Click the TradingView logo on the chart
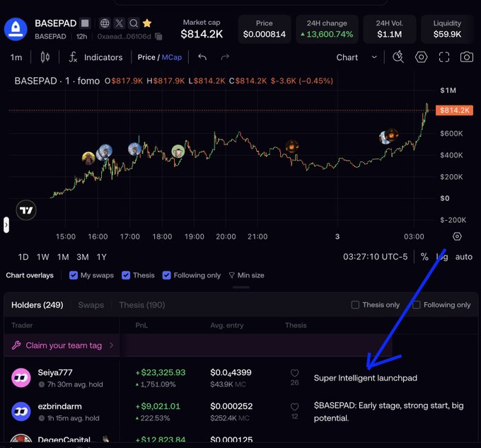Screen dimensions: 481x448 pyautogui.click(x=26, y=210)
